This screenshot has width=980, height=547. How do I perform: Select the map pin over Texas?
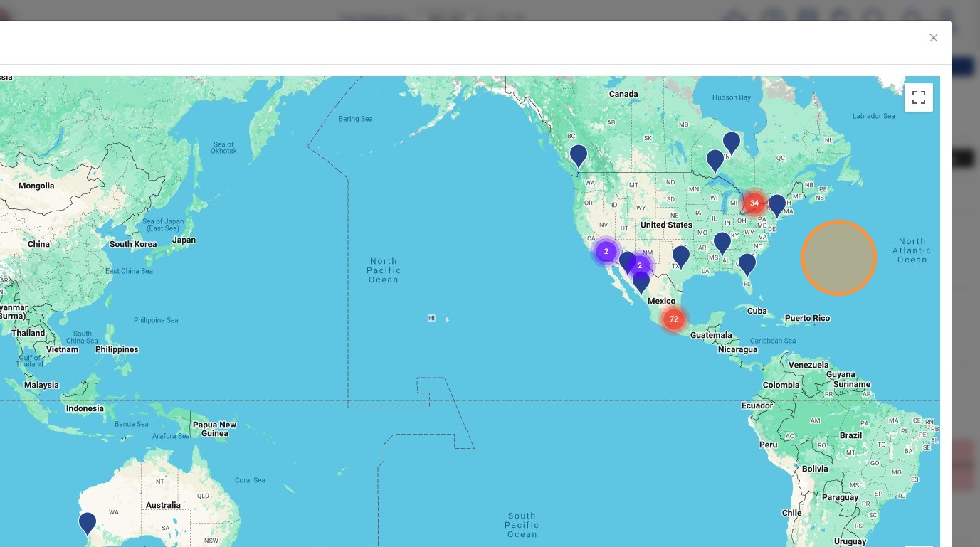click(x=681, y=257)
